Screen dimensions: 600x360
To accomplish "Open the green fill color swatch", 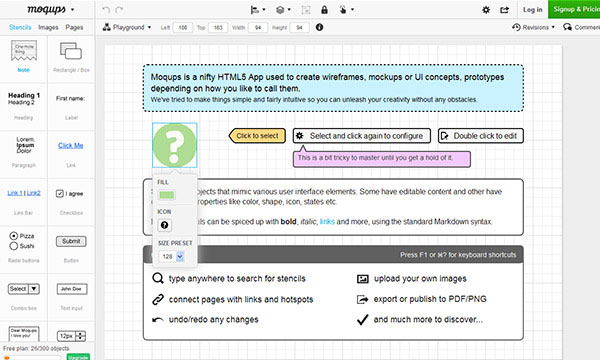I will [166, 195].
